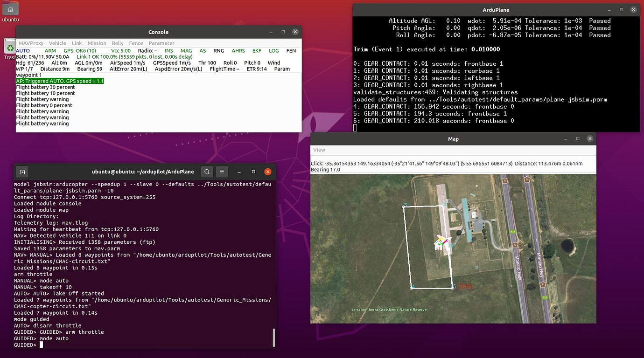Click the AUTO flight mode indicator
The width and height of the screenshot is (644, 358).
pyautogui.click(x=23, y=51)
